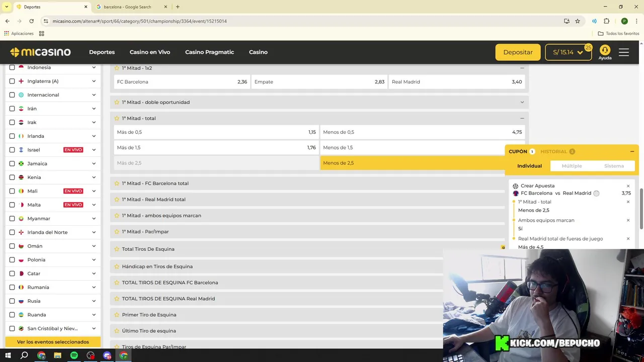Tick the Irak checkbox
This screenshot has width=644, height=362.
[12, 122]
